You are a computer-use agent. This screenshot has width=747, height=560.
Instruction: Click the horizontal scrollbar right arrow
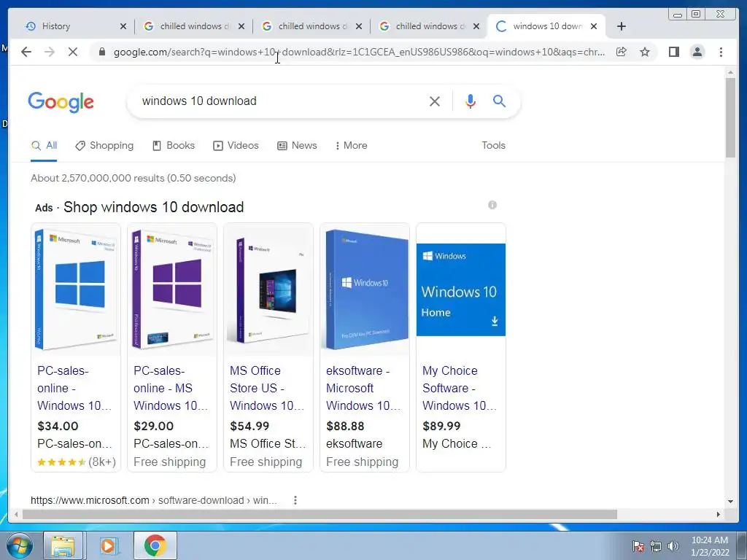click(x=719, y=514)
